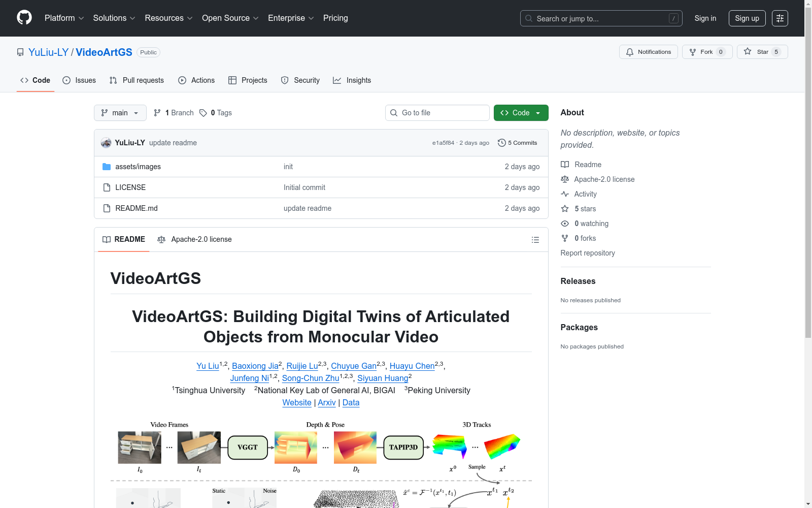
Task: Switch to the Issues tab
Action: pyautogui.click(x=79, y=80)
